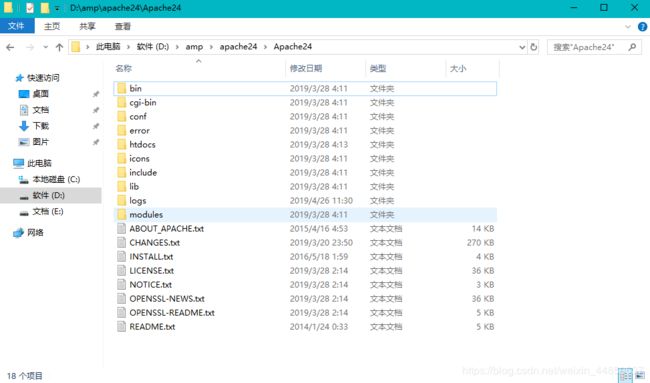The image size is (650, 383).
Task: Open 本地磁盘 (C:) drive
Action: [56, 179]
